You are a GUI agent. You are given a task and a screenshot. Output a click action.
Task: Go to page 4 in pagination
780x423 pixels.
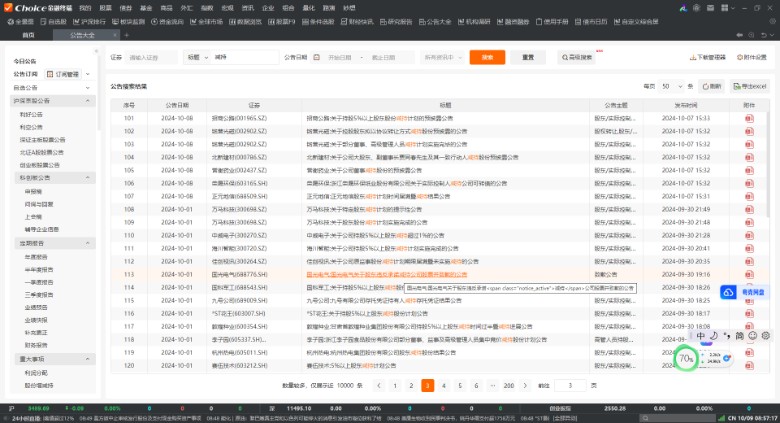tap(444, 385)
